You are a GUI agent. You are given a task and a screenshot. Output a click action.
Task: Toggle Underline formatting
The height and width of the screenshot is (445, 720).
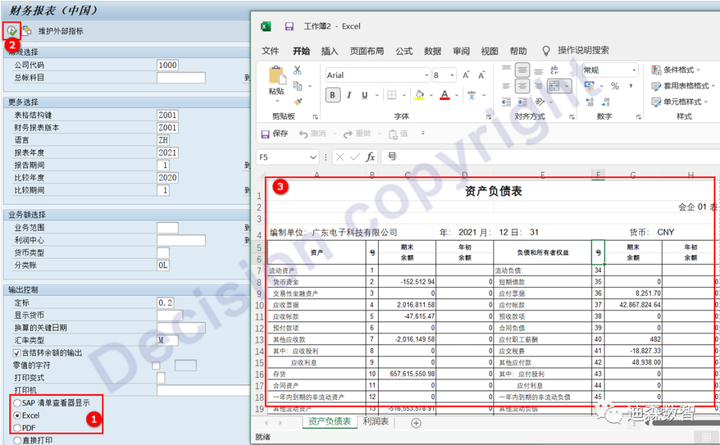pyautogui.click(x=365, y=95)
